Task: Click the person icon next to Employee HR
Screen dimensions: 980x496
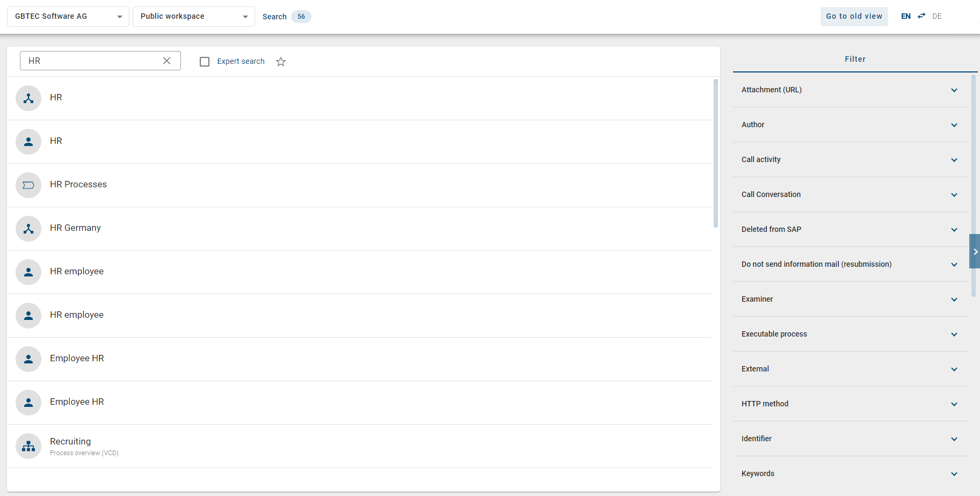Action: (x=28, y=359)
